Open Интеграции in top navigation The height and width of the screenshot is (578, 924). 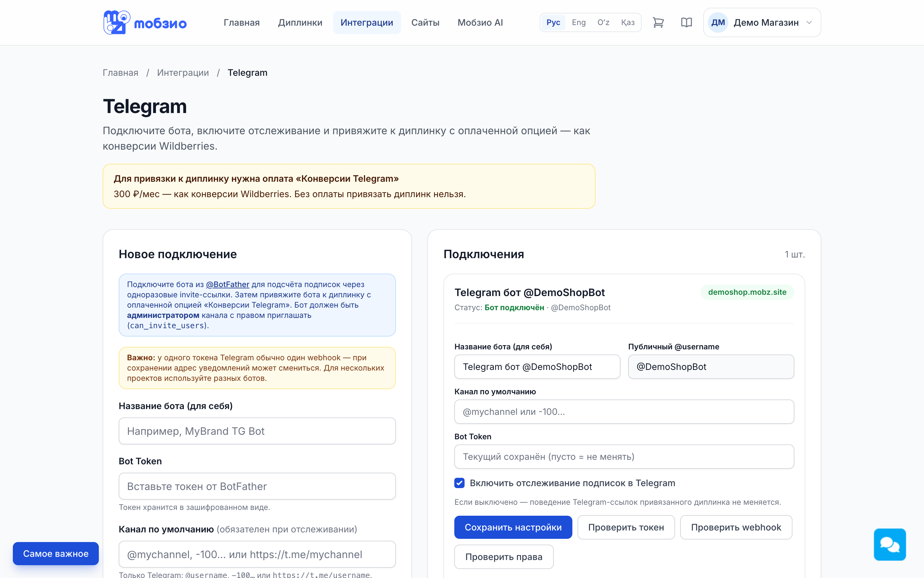pos(366,22)
